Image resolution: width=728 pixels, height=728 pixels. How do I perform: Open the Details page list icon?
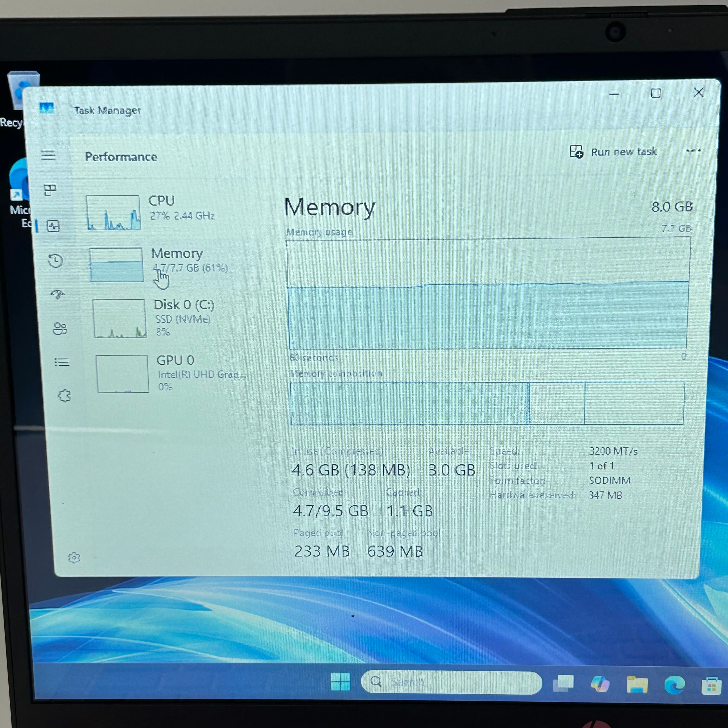click(62, 362)
